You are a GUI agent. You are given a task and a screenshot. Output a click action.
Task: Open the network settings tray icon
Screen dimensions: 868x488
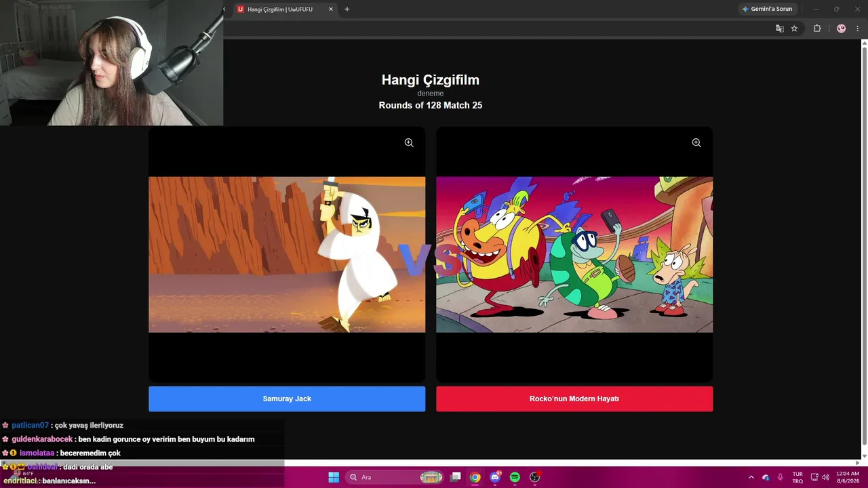814,477
